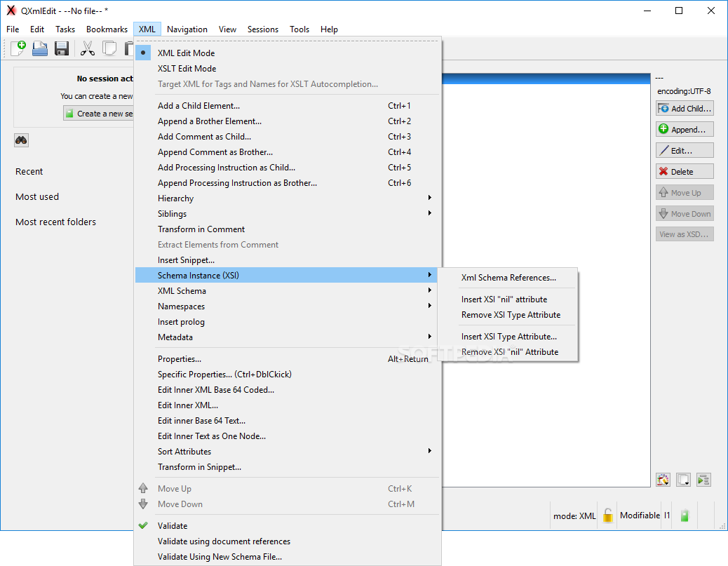
Task: Choose Insert XSI "nil" attribute
Action: pos(508,299)
